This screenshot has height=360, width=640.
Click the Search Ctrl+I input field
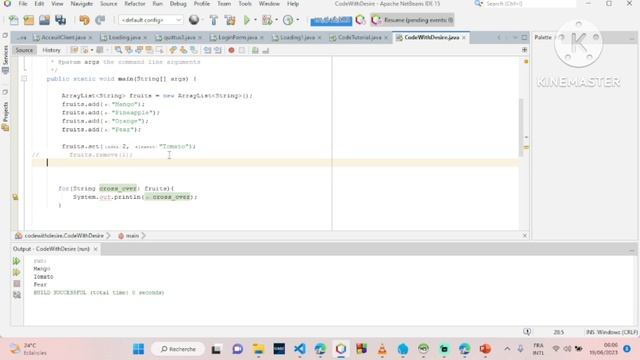tap(530, 4)
